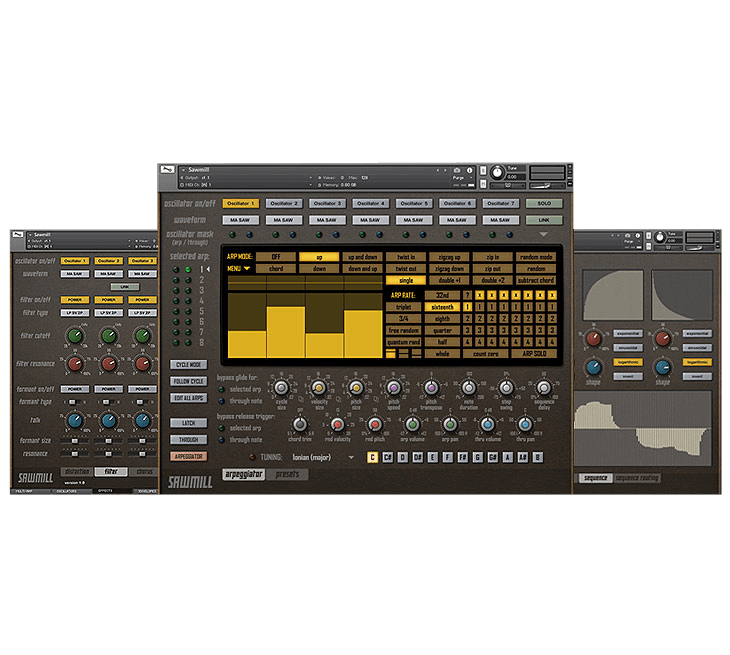Adjust first resonance slider in left window
This screenshot has width=730, height=655.
tap(74, 453)
